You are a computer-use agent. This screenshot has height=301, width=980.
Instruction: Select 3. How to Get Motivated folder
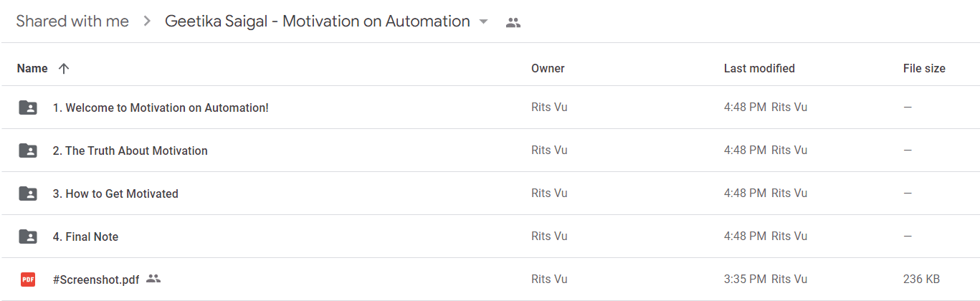pos(115,193)
